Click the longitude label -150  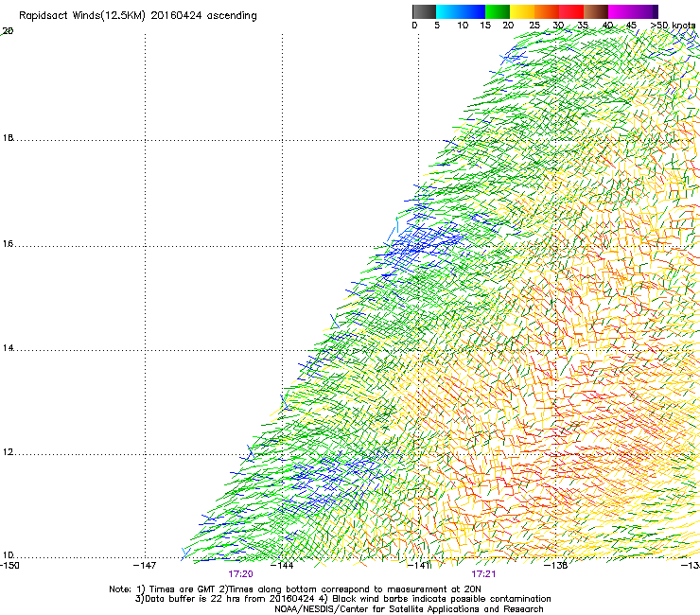pyautogui.click(x=9, y=566)
